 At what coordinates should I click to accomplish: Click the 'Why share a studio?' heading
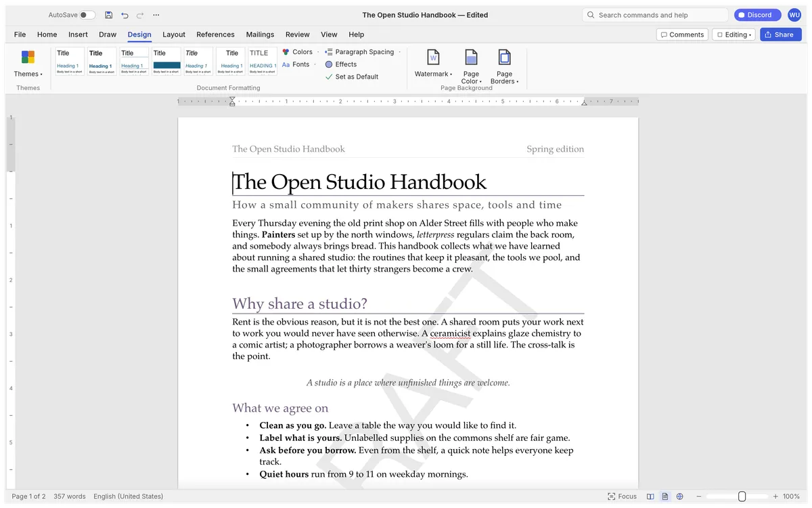point(300,303)
